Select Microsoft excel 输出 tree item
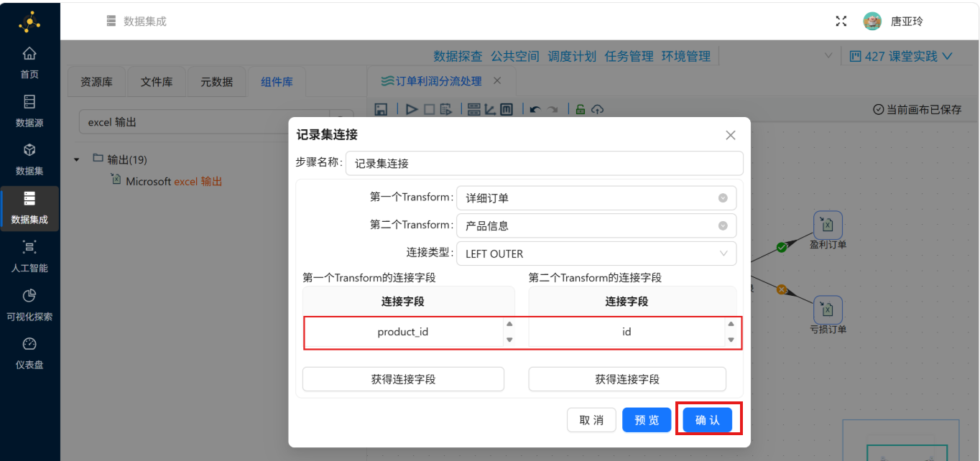The image size is (980, 461). coord(174,182)
